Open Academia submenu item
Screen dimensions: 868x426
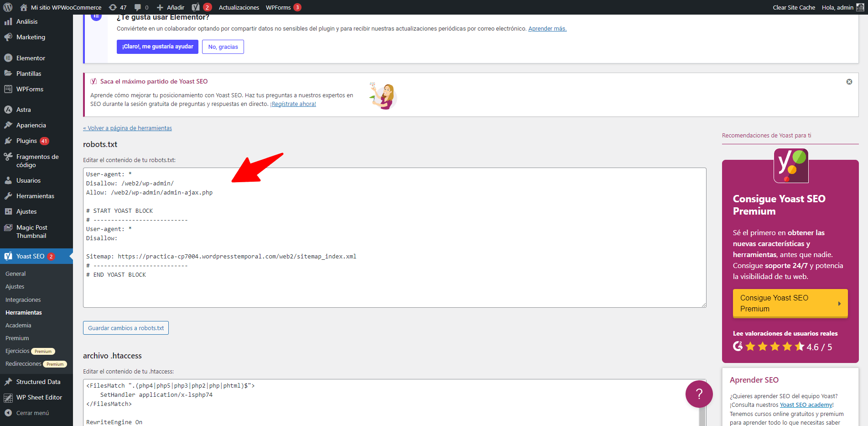pos(18,326)
